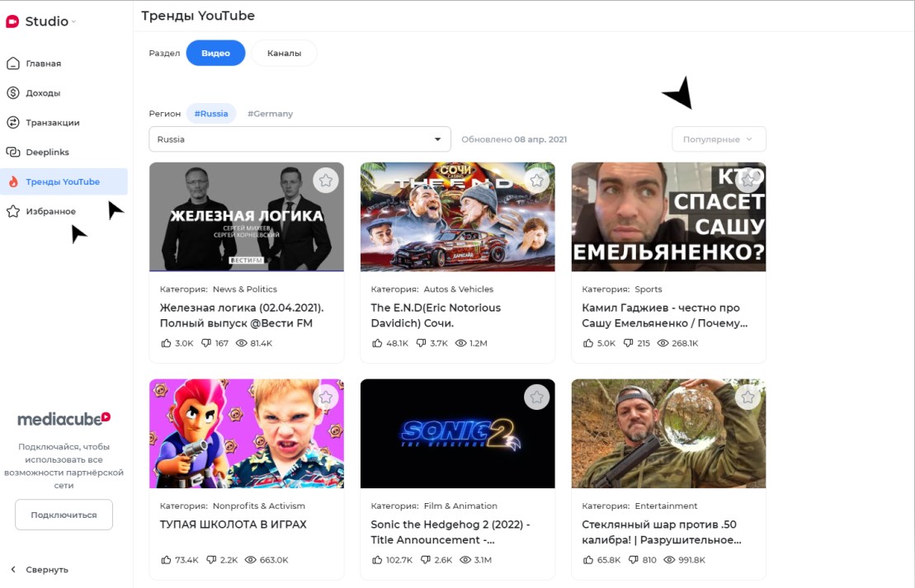This screenshot has width=915, height=588.
Task: Click the mediacube logo
Action: coord(64,419)
